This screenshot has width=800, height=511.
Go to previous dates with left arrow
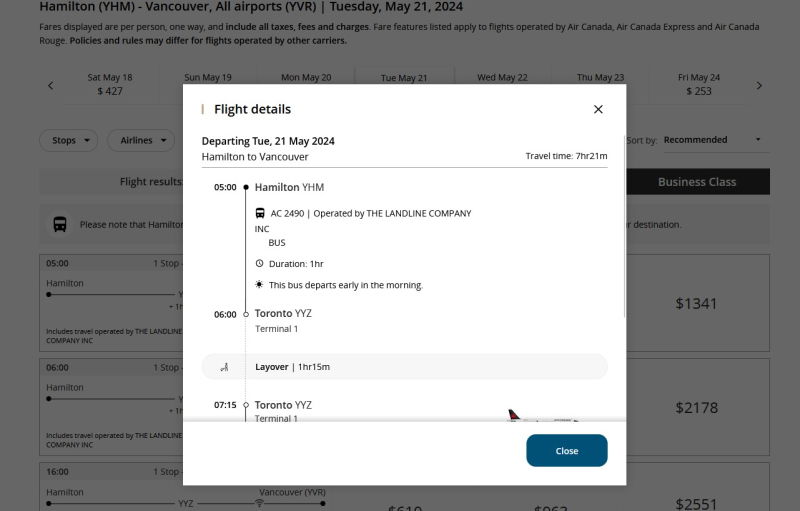click(x=51, y=86)
